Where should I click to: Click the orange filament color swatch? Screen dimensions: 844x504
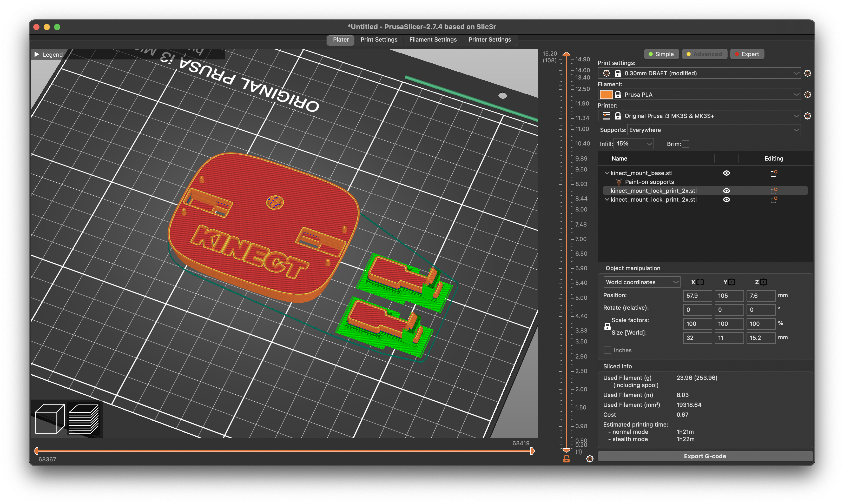(606, 95)
